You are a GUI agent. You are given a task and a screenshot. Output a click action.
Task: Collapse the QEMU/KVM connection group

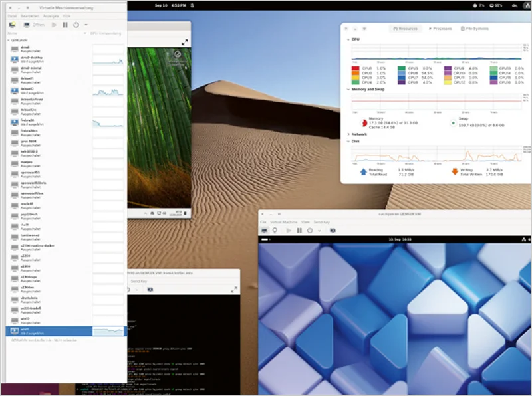(9, 39)
